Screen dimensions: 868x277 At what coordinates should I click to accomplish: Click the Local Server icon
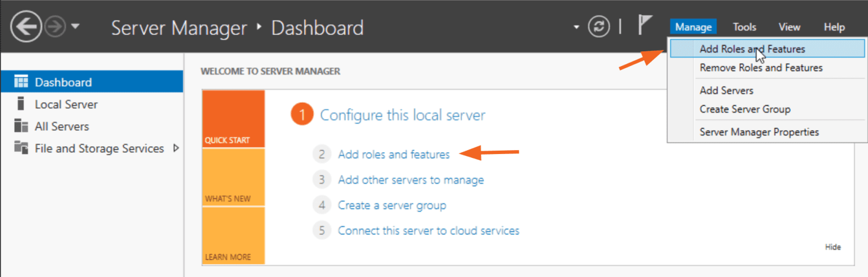[x=21, y=104]
